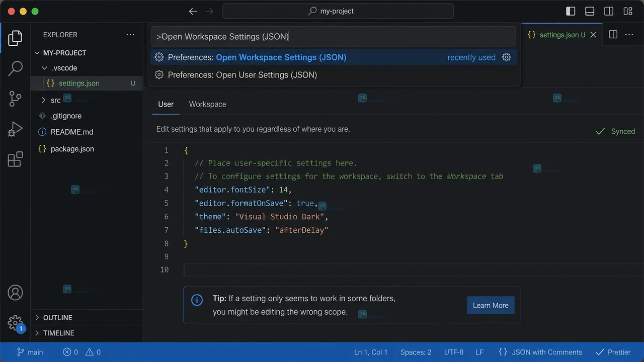
Task: Click the my-project title search bar
Action: 338,11
